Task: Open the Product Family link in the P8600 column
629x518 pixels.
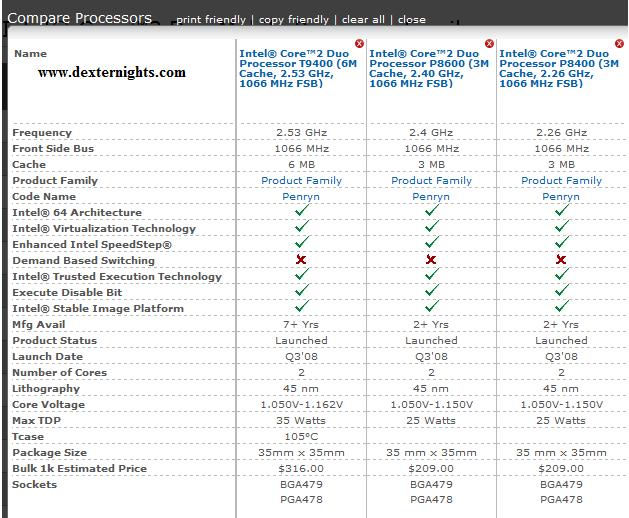Action: (431, 181)
